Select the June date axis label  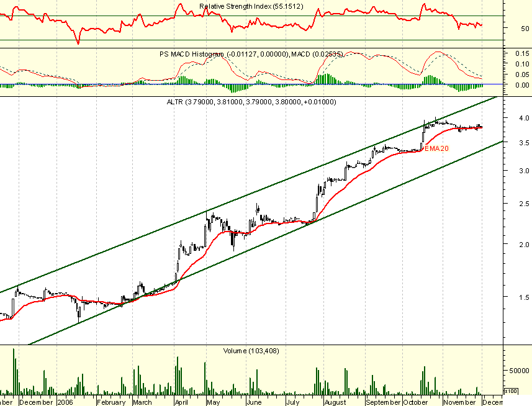(254, 402)
